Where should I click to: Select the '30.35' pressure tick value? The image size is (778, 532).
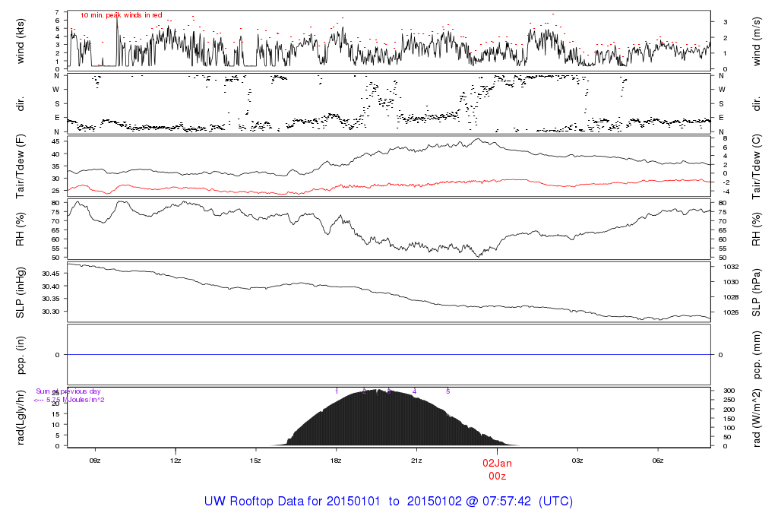click(51, 299)
